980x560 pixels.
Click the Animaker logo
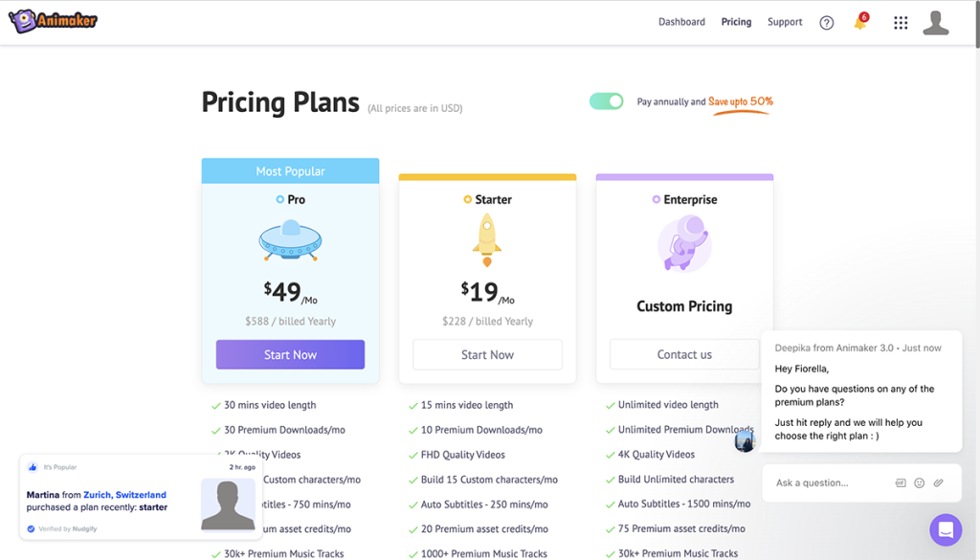tap(53, 21)
